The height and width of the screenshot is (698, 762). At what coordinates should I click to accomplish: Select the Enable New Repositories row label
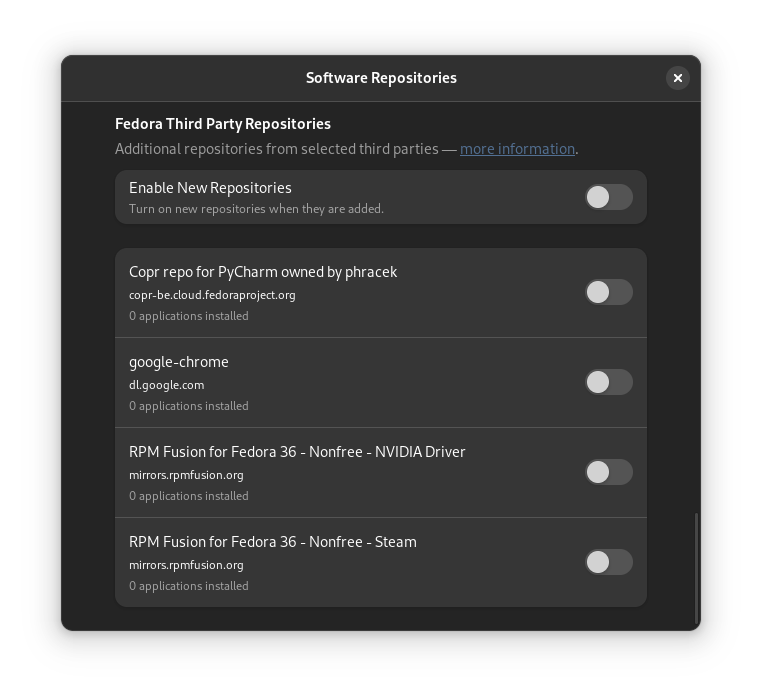pos(210,188)
